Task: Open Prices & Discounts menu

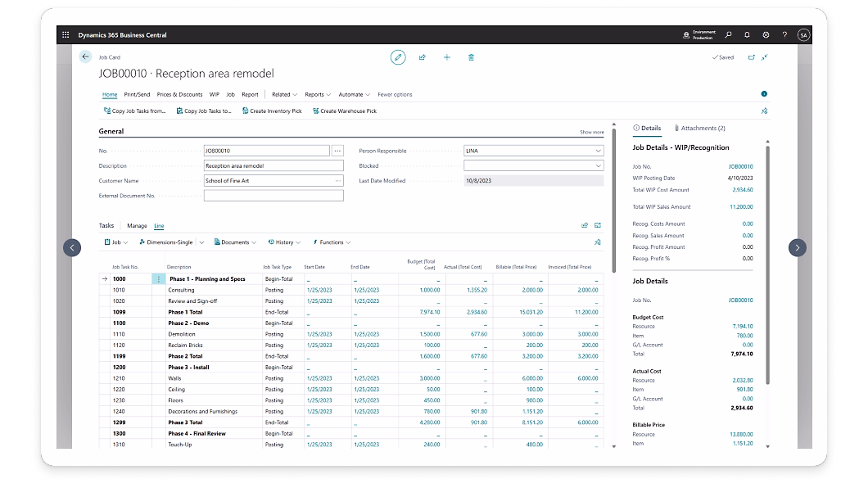Action: (179, 95)
